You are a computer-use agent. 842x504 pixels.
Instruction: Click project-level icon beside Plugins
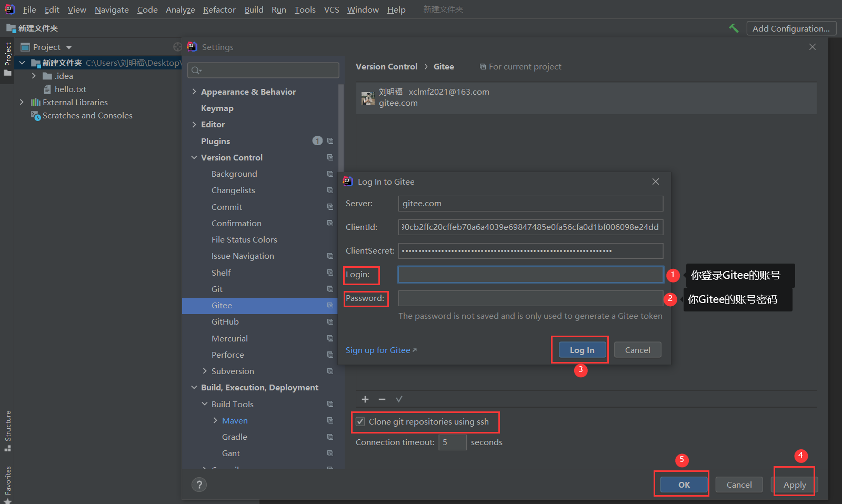[x=330, y=141]
